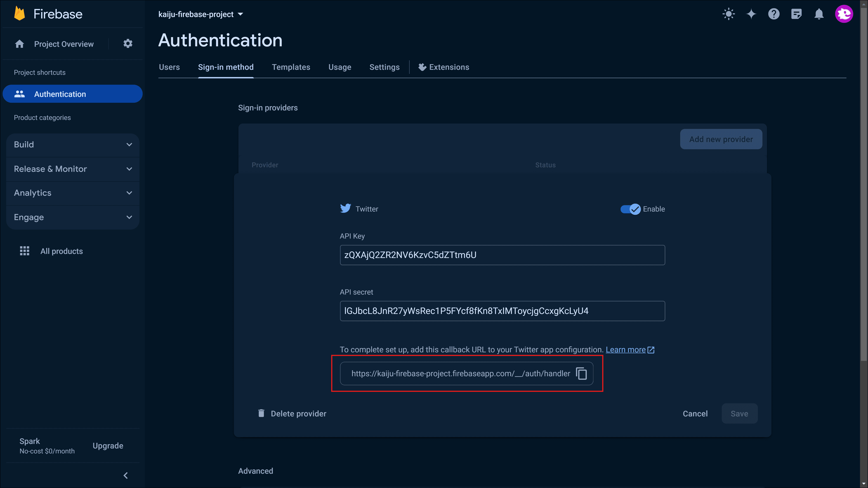868x488 pixels.
Task: Open the help question mark icon
Action: pos(774,14)
